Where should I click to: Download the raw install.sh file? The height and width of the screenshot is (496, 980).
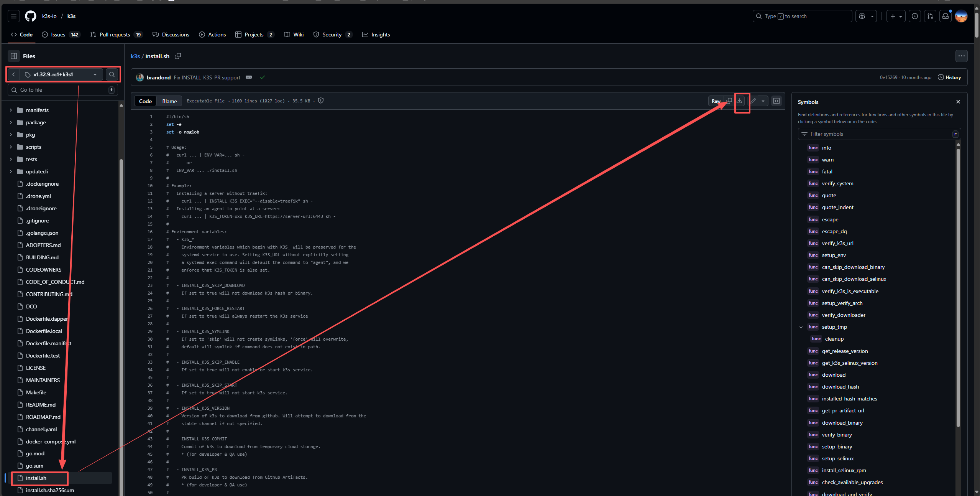point(739,101)
